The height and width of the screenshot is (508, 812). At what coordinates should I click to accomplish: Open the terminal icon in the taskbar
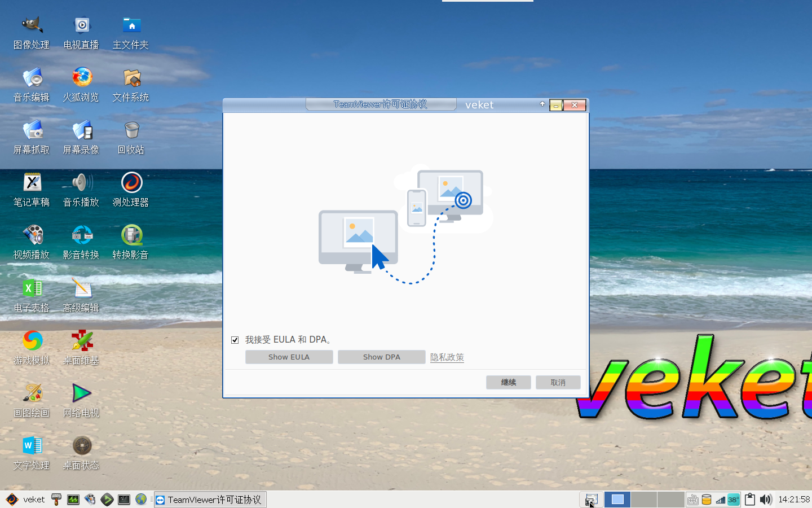coord(124,500)
